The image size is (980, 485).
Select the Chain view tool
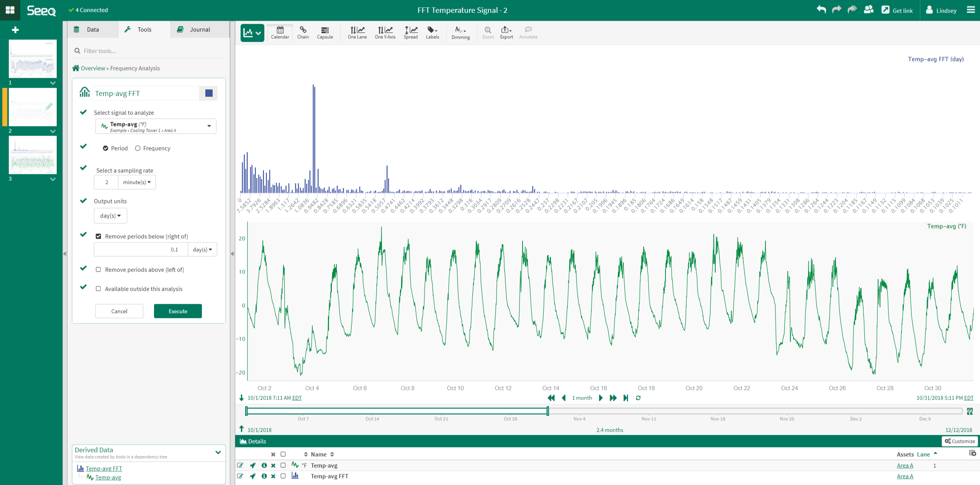point(303,32)
